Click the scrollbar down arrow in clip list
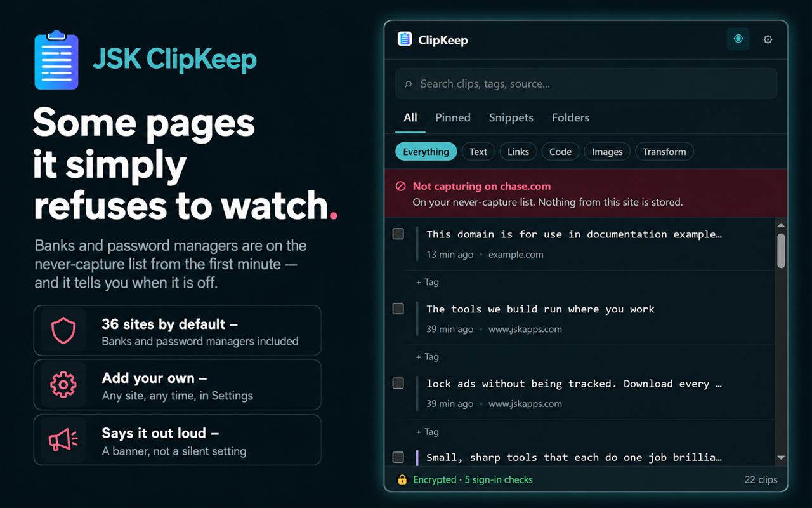 tap(781, 457)
